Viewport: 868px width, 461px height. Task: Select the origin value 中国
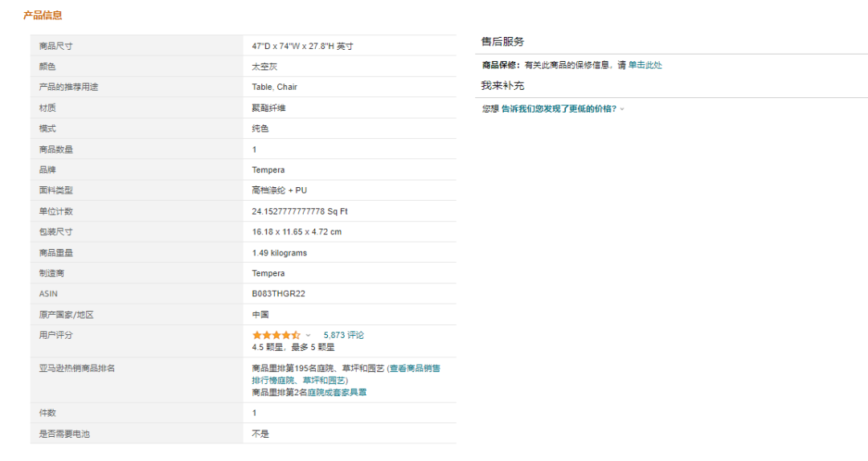click(x=260, y=315)
